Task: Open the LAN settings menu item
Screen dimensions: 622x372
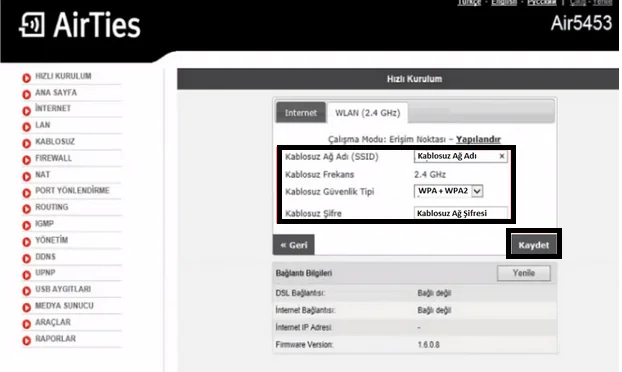Action: pyautogui.click(x=42, y=125)
